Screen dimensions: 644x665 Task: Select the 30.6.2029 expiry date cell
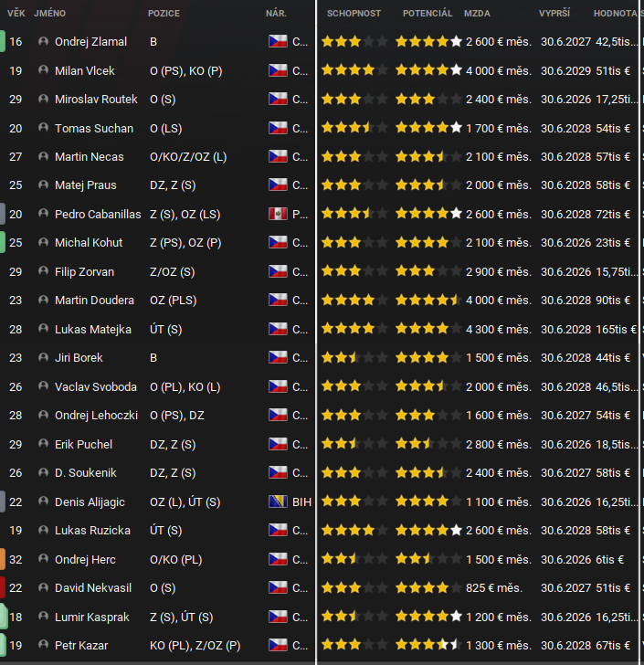566,70
